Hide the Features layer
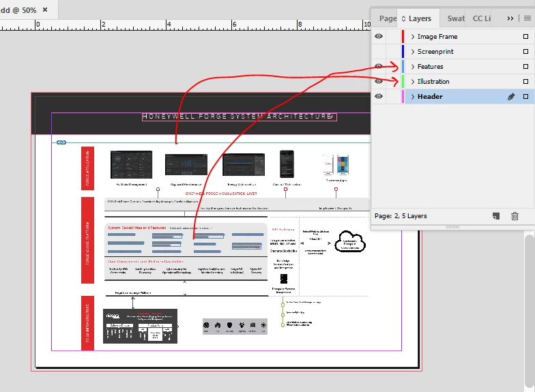The image size is (535, 392). (379, 67)
